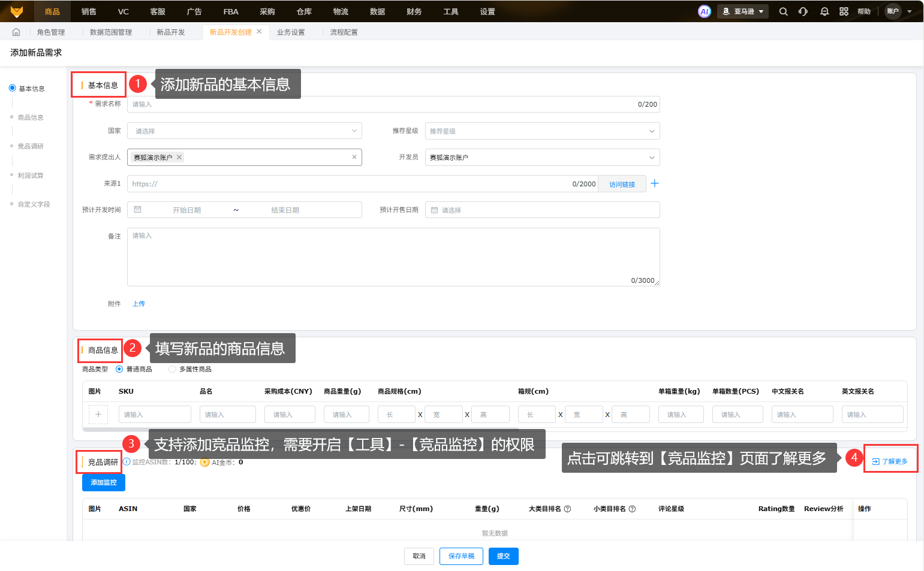
Task: Click the 需求名称 input field
Action: pos(384,104)
